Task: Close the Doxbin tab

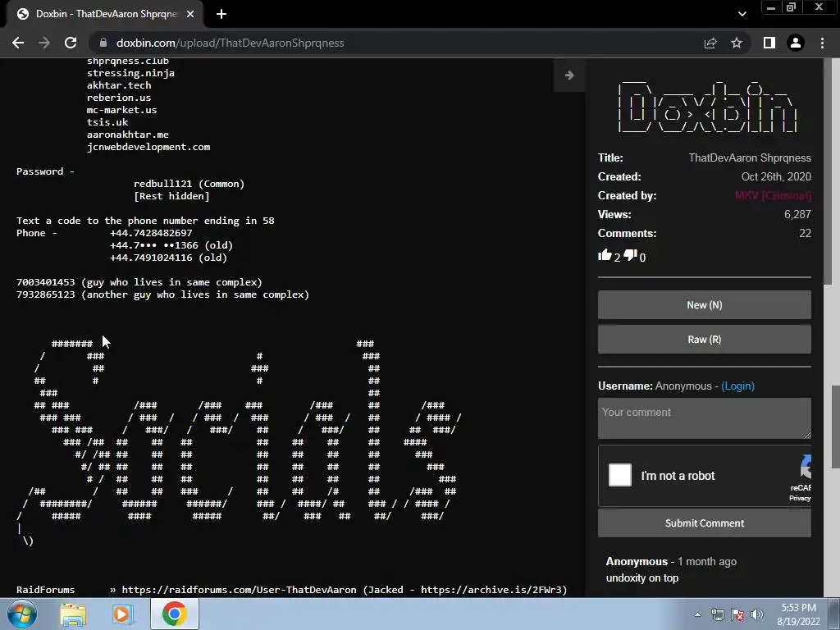Action: (190, 14)
